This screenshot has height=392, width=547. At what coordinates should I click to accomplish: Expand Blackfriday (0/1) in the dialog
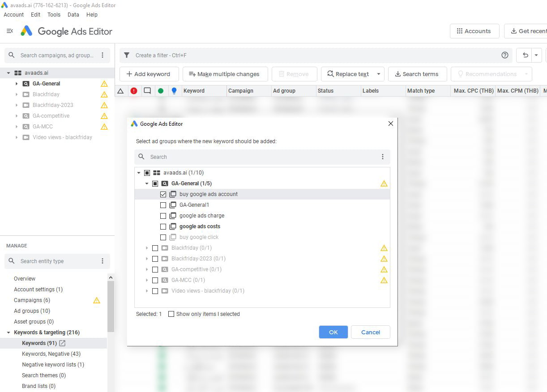147,248
